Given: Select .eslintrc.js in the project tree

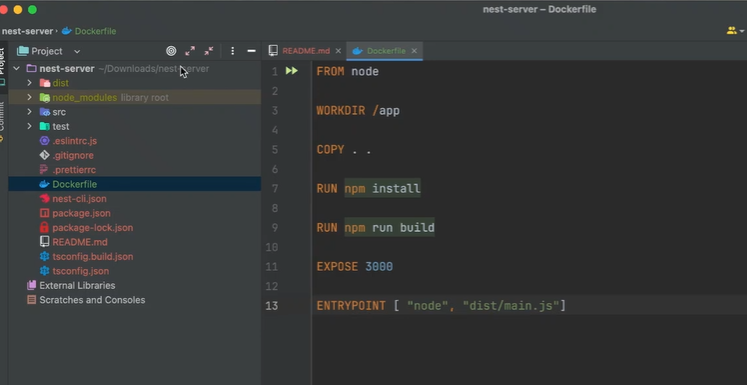Looking at the screenshot, I should [x=75, y=141].
